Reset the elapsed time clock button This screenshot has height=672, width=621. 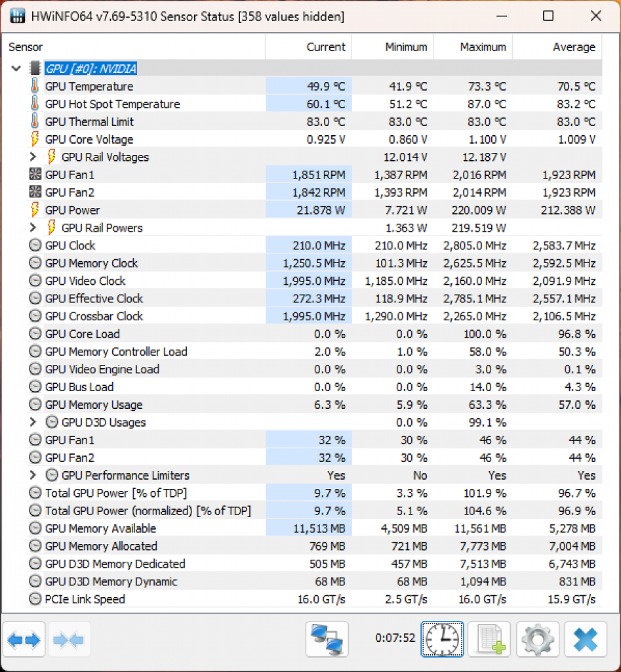coord(443,639)
